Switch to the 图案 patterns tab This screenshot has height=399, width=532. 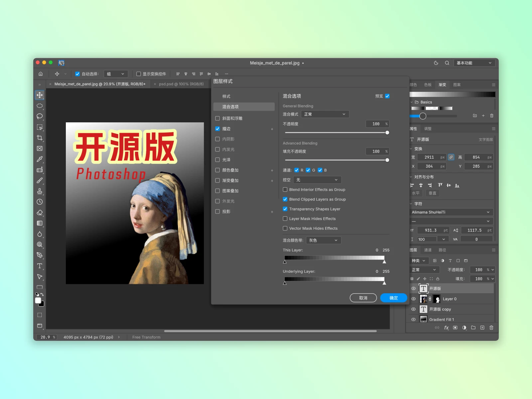(457, 85)
